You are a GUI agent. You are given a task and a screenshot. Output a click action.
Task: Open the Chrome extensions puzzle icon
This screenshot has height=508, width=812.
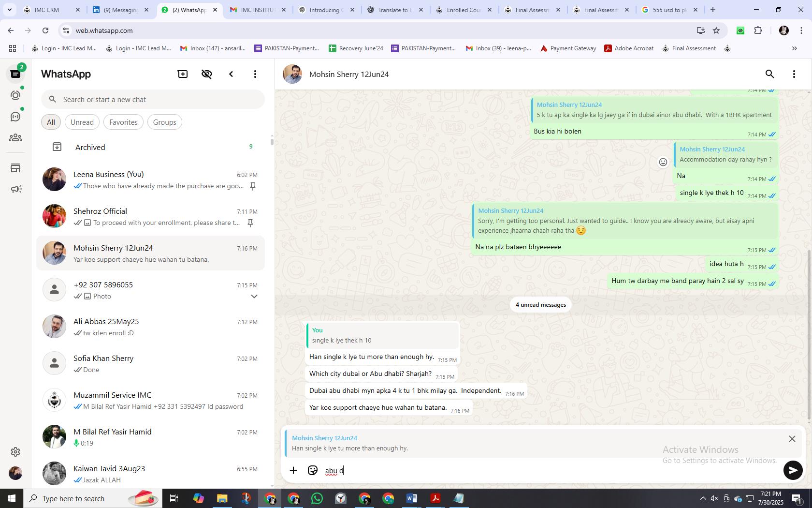click(x=758, y=30)
